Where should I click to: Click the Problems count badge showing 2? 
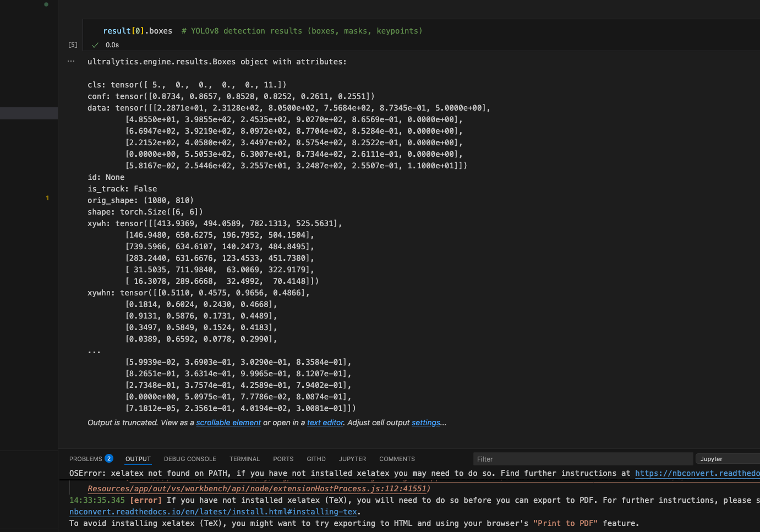(x=109, y=458)
